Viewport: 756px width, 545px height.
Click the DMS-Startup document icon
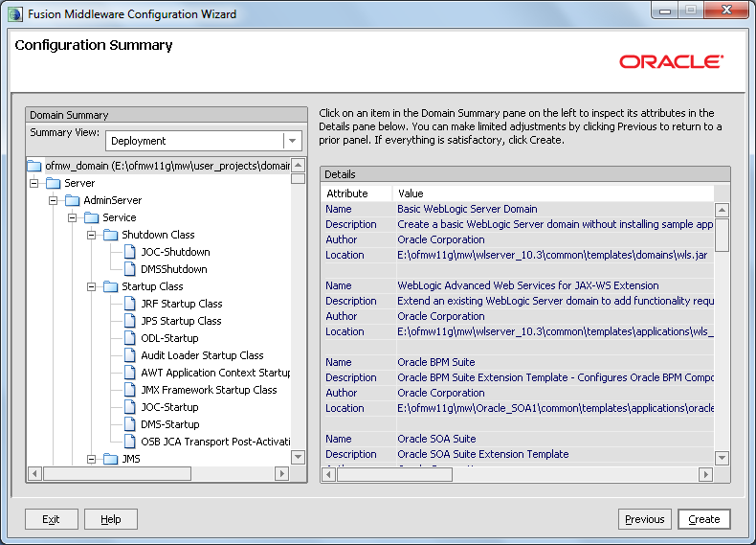coord(130,424)
